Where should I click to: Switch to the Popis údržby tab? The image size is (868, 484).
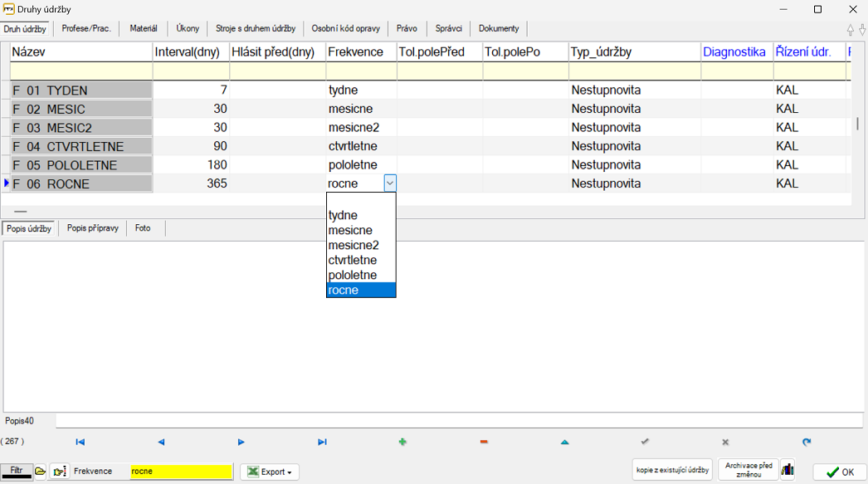29,228
